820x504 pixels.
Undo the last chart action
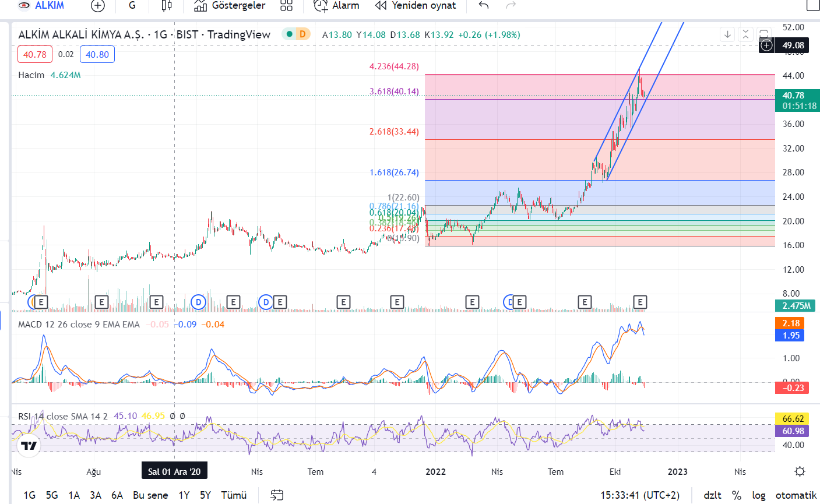click(483, 5)
